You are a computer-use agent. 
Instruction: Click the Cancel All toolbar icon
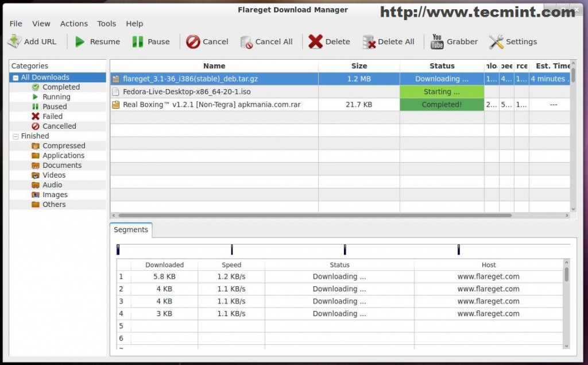pos(246,42)
